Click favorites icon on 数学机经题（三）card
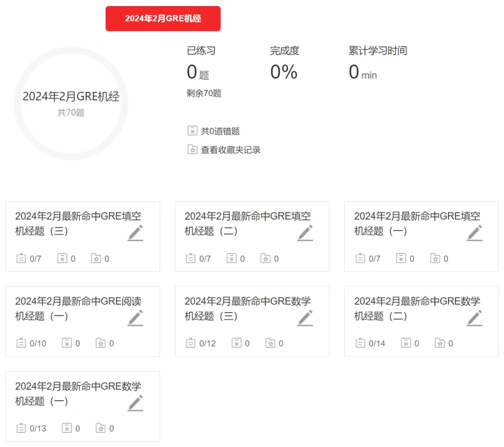Image resolution: width=504 pixels, height=447 pixels. (x=270, y=343)
